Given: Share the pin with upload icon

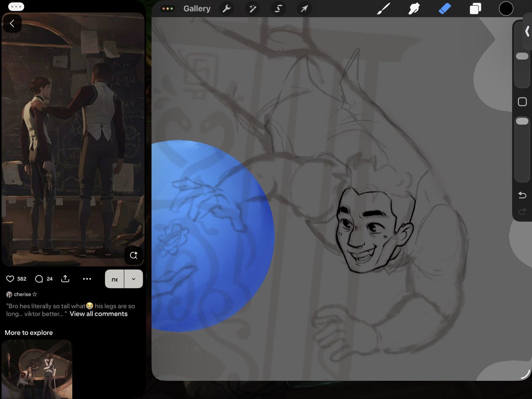Looking at the screenshot, I should pos(65,278).
